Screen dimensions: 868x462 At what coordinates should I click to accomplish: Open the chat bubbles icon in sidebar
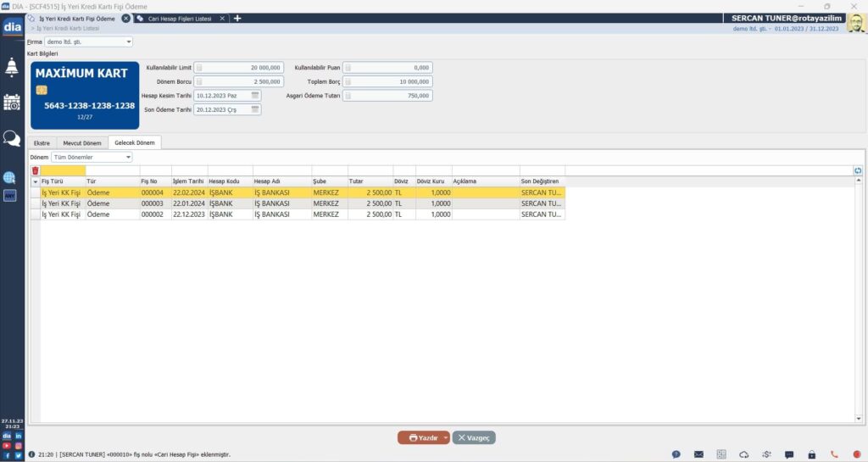[x=12, y=138]
